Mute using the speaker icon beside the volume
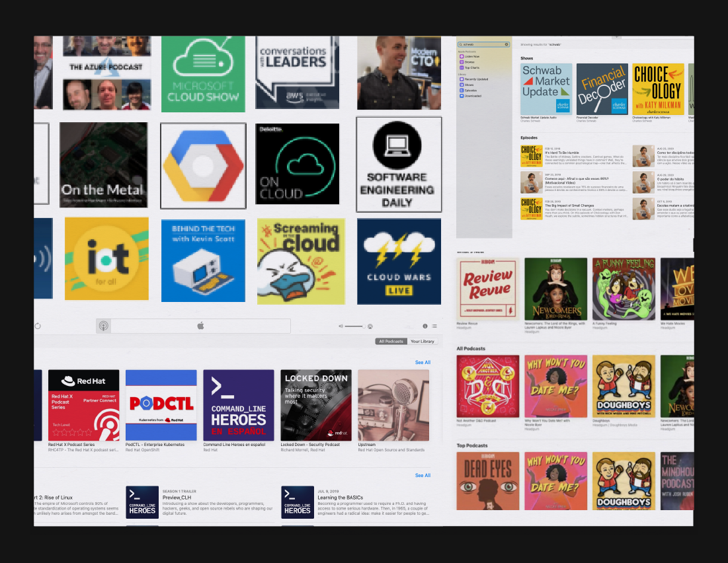 [341, 326]
